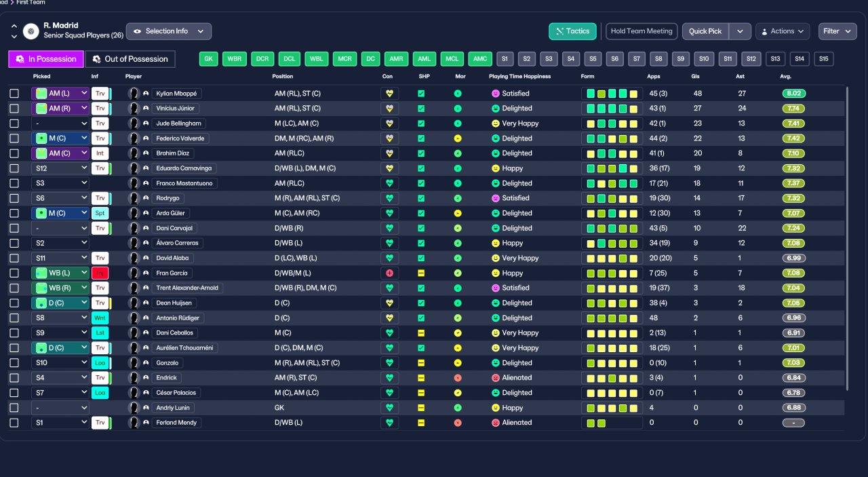Click Kylian Mbappé's green morale icon
Screen dimensions: 868x477
pyautogui.click(x=458, y=94)
